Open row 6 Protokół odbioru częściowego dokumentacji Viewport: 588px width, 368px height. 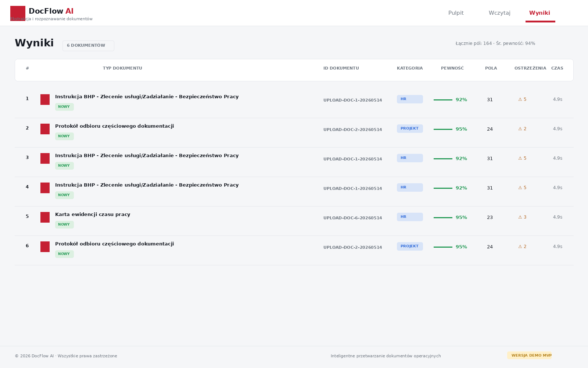click(x=114, y=244)
